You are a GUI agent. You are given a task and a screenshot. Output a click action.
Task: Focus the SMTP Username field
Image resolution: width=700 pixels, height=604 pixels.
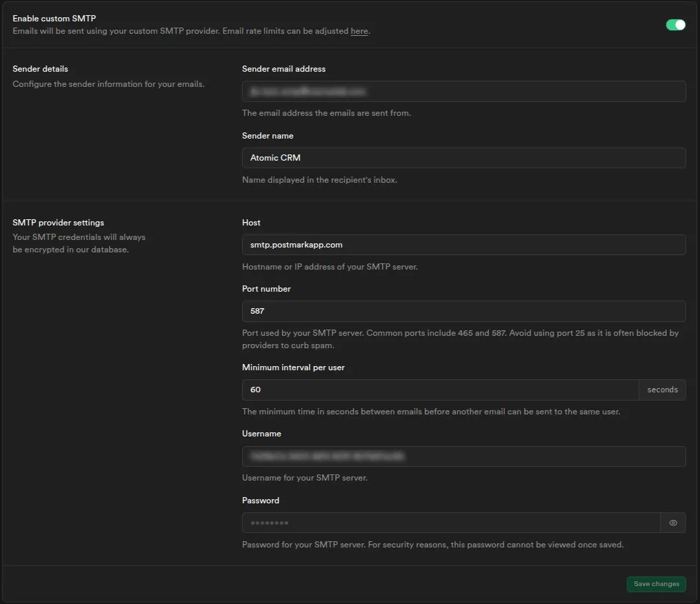coord(463,456)
